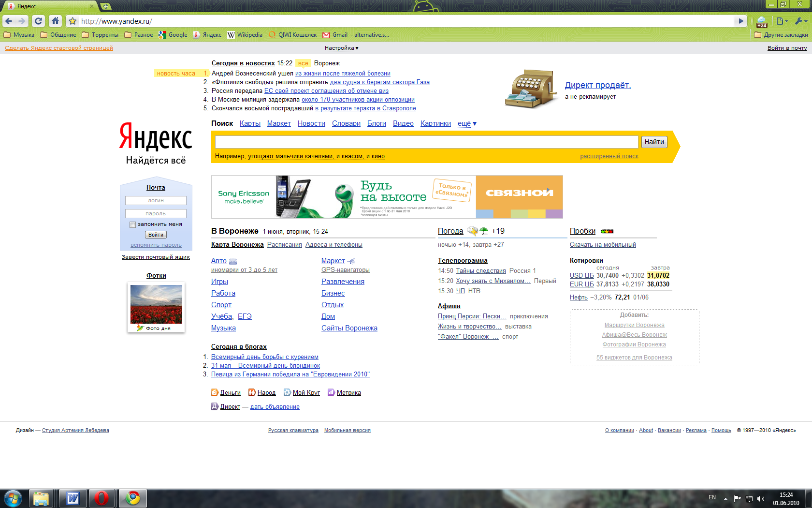812x508 pixels.
Task: Open the Wikipedia bookmark
Action: point(245,35)
